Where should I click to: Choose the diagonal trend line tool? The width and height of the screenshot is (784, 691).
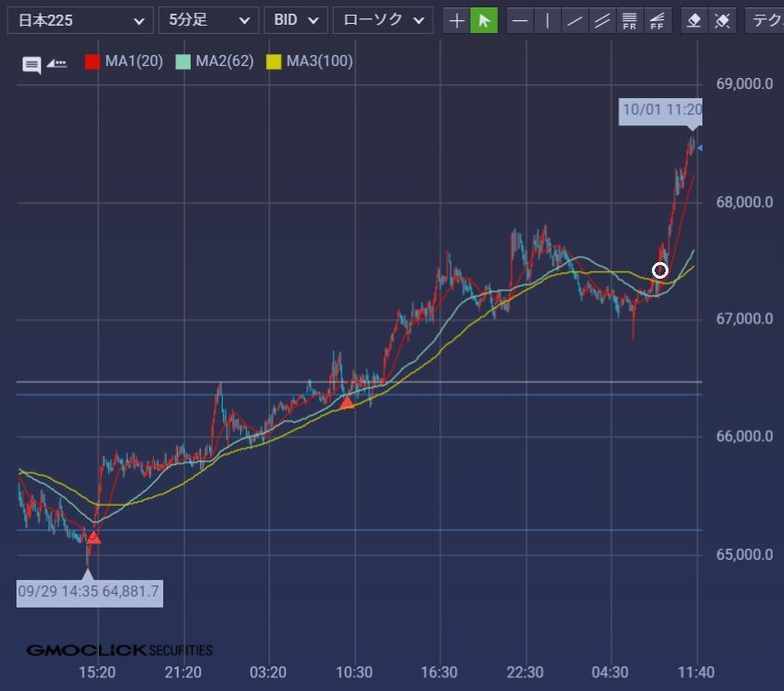(575, 20)
